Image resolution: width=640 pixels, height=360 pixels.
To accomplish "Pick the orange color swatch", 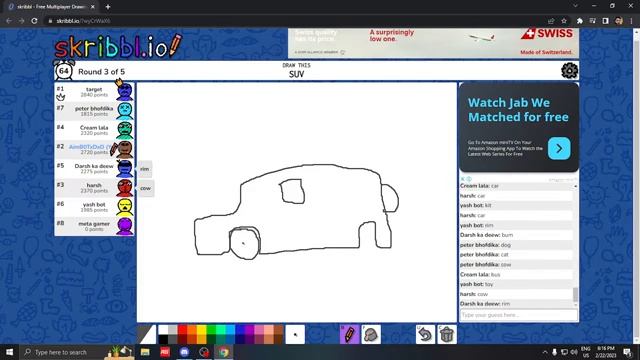I will (192, 330).
